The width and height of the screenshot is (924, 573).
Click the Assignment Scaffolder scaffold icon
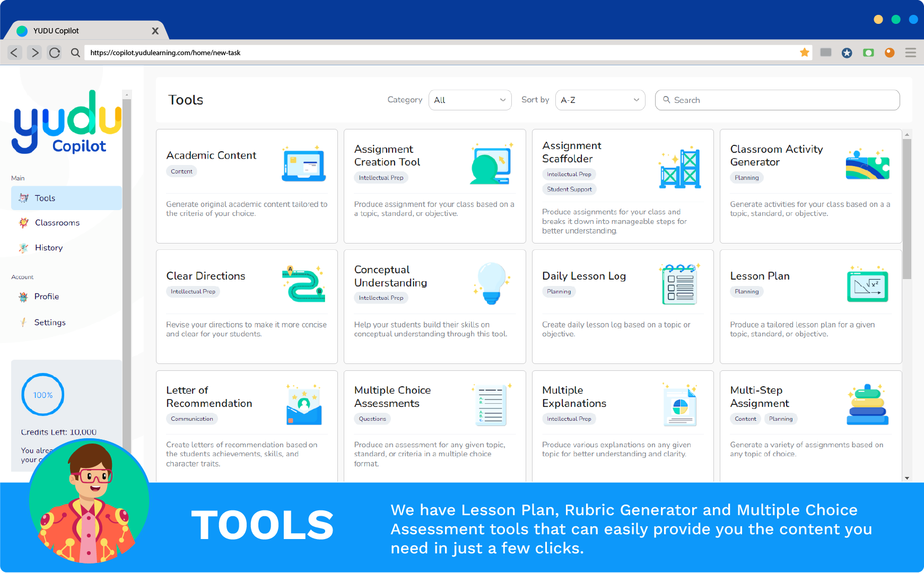tap(680, 168)
